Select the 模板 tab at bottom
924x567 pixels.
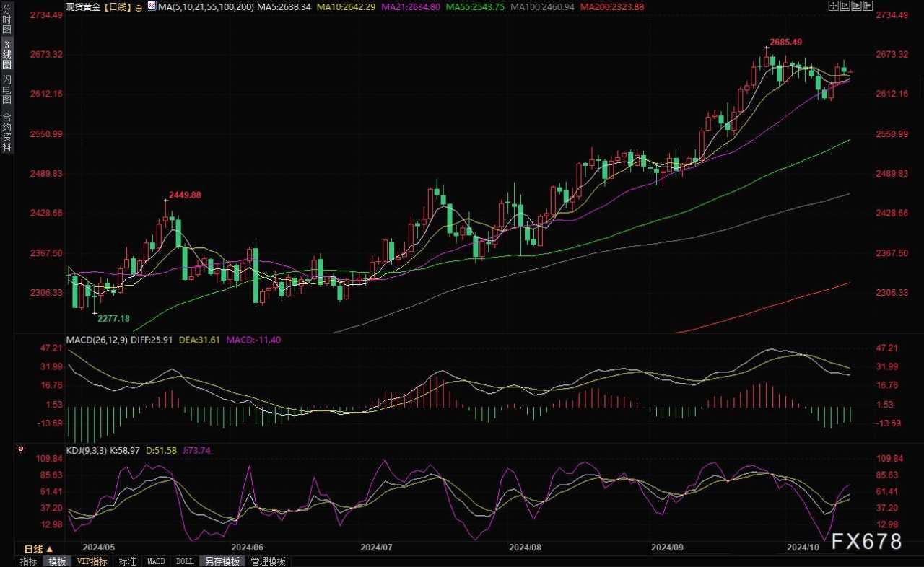point(57,561)
